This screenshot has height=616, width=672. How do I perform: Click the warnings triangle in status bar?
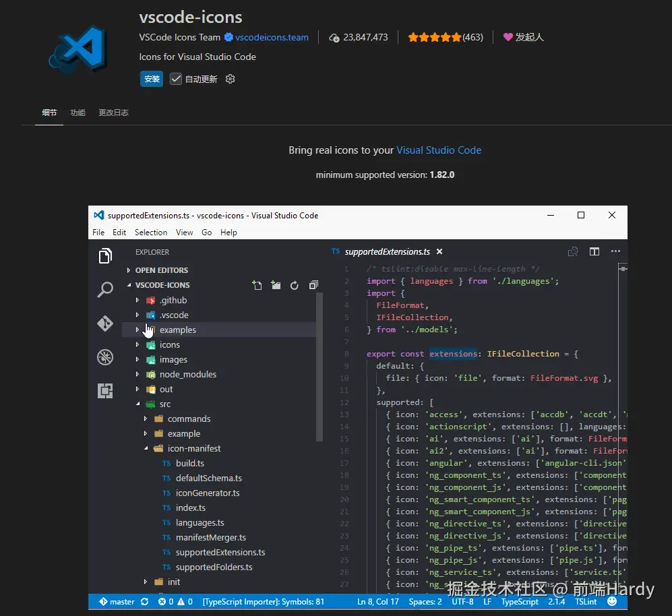(x=181, y=601)
